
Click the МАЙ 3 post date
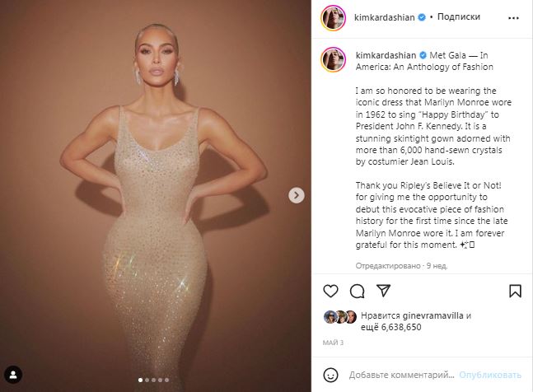click(332, 343)
